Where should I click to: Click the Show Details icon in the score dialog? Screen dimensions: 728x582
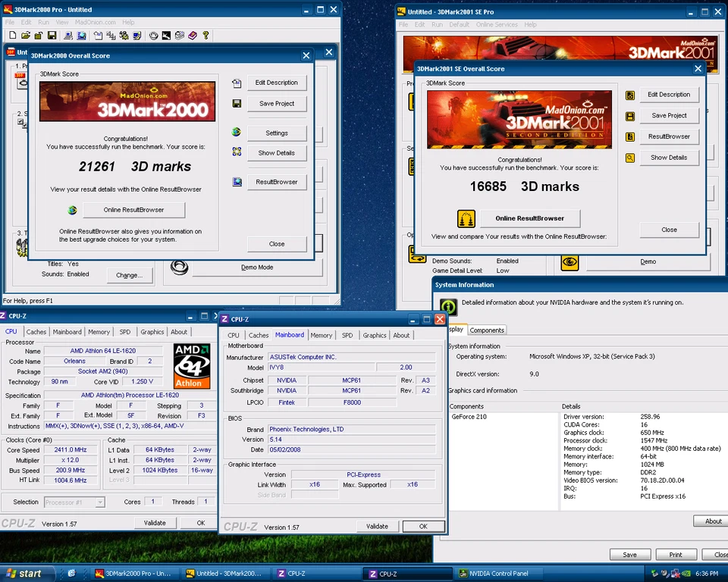pos(236,152)
